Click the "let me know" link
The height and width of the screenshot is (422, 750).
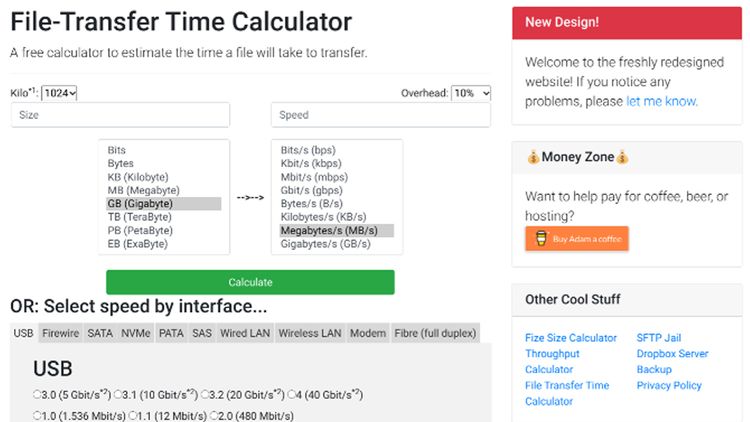coord(661,101)
